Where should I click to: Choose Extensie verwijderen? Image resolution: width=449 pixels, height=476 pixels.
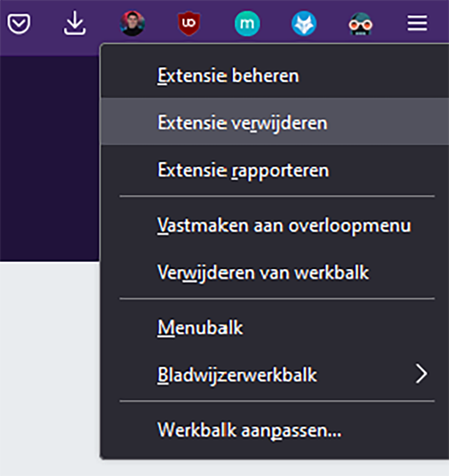pyautogui.click(x=275, y=122)
